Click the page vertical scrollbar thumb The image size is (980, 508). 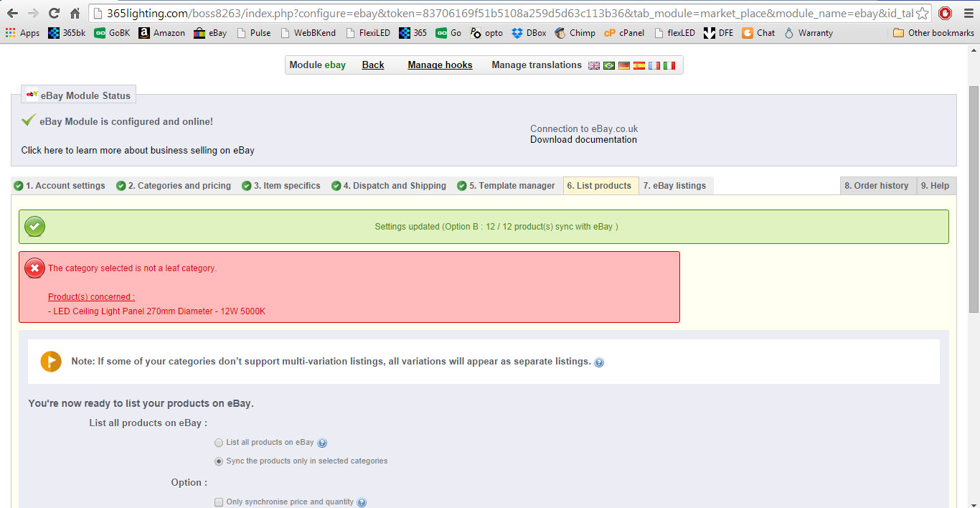[974, 199]
